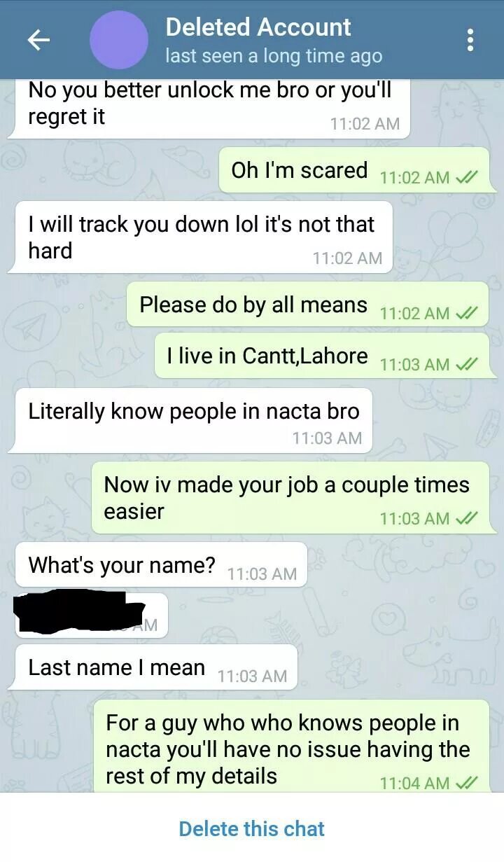The height and width of the screenshot is (862, 504).
Task: Tap the purple profile avatar
Action: [118, 40]
